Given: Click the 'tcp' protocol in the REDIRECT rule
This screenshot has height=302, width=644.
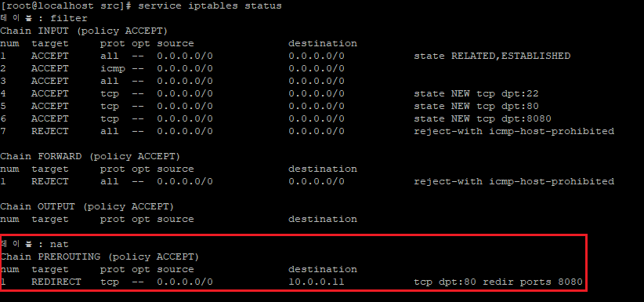Looking at the screenshot, I should tap(109, 282).
